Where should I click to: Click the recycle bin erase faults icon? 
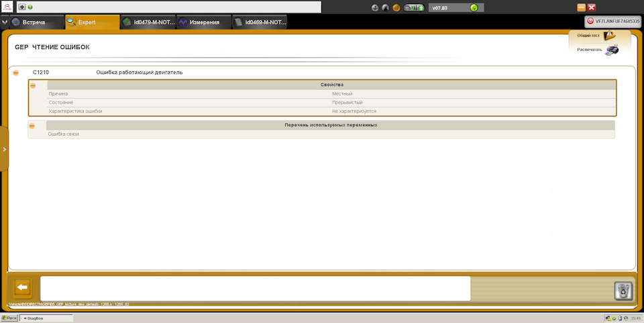click(x=623, y=291)
